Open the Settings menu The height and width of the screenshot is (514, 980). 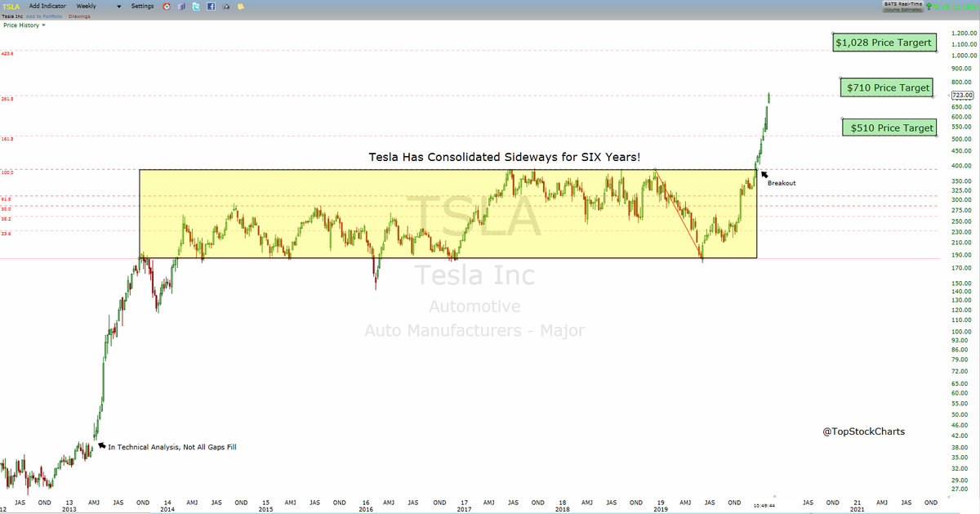[142, 6]
